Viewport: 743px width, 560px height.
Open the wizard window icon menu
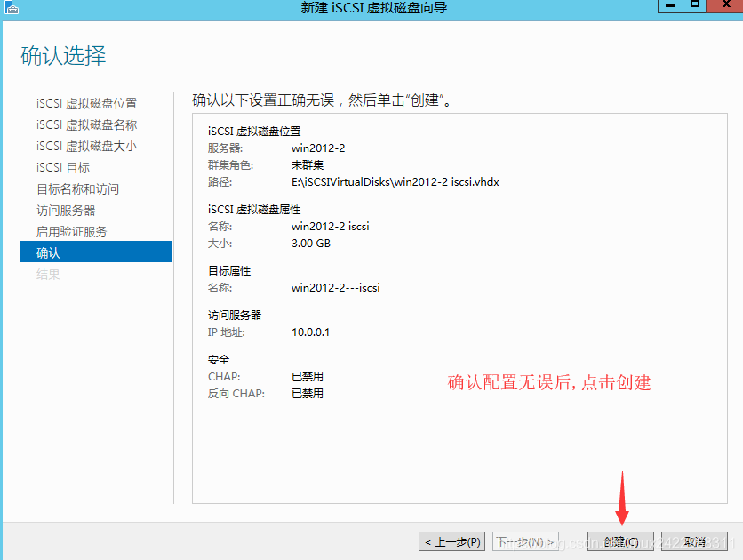11,7
